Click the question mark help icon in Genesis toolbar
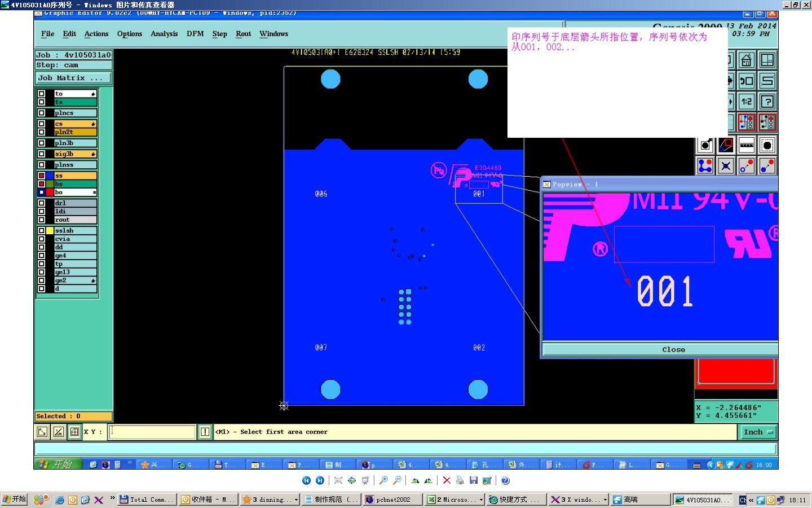The width and height of the screenshot is (812, 508). click(x=767, y=102)
